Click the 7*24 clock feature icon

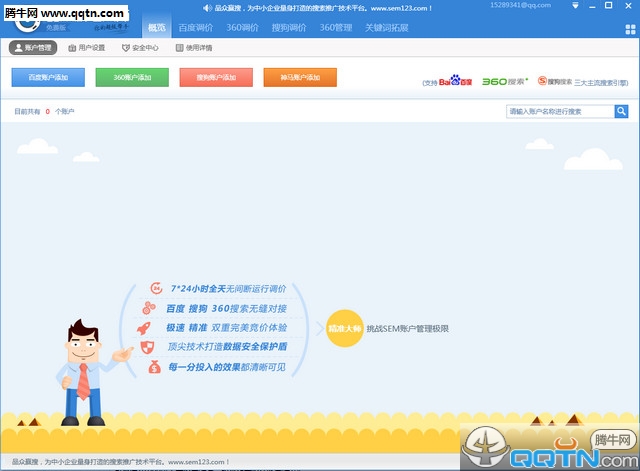click(x=155, y=288)
